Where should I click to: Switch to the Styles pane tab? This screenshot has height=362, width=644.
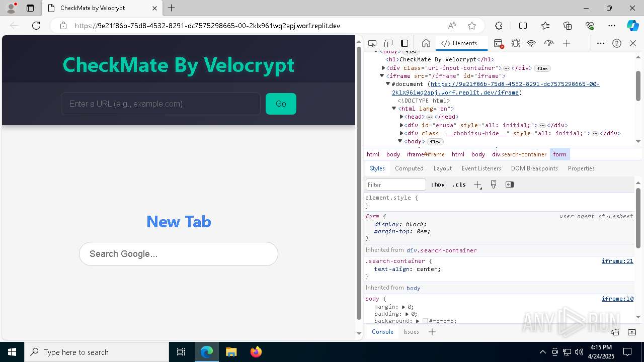377,168
